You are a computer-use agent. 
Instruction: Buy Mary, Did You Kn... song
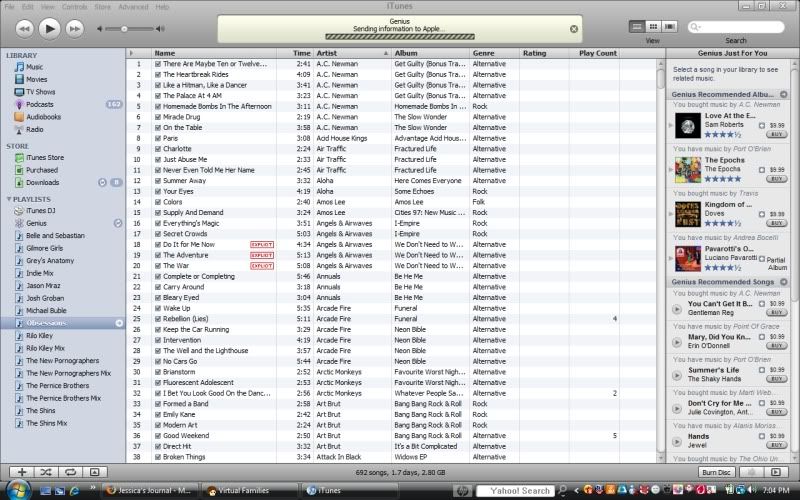click(776, 346)
